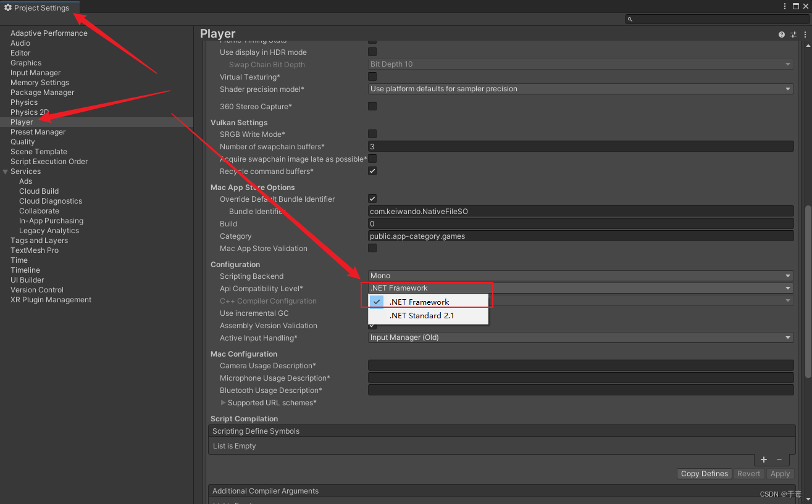Select Adaptive Performance settings category
This screenshot has height=504, width=812.
coord(49,33)
